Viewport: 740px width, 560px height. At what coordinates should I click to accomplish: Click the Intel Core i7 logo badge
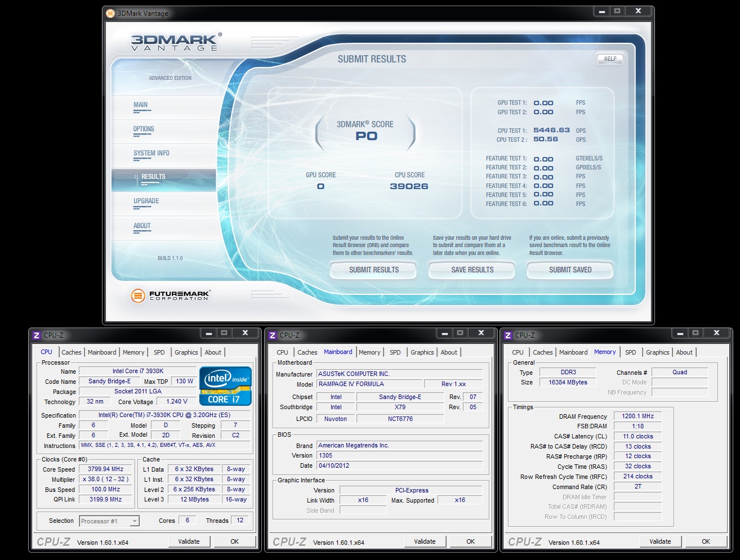pos(225,386)
